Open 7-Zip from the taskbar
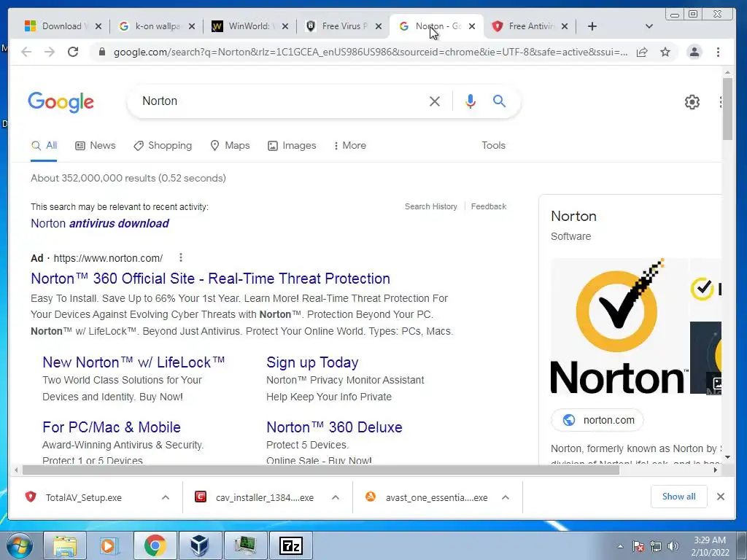This screenshot has width=747, height=560. click(291, 545)
